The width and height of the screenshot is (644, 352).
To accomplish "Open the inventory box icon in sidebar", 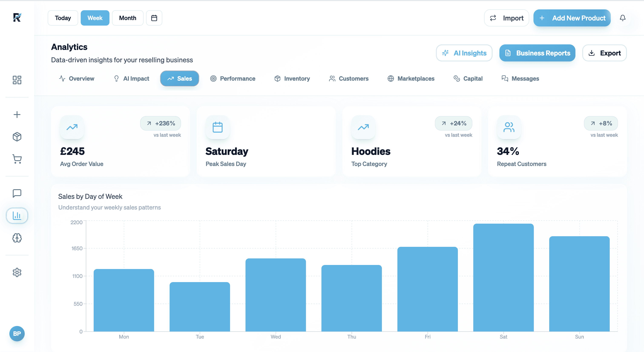I will point(17,137).
